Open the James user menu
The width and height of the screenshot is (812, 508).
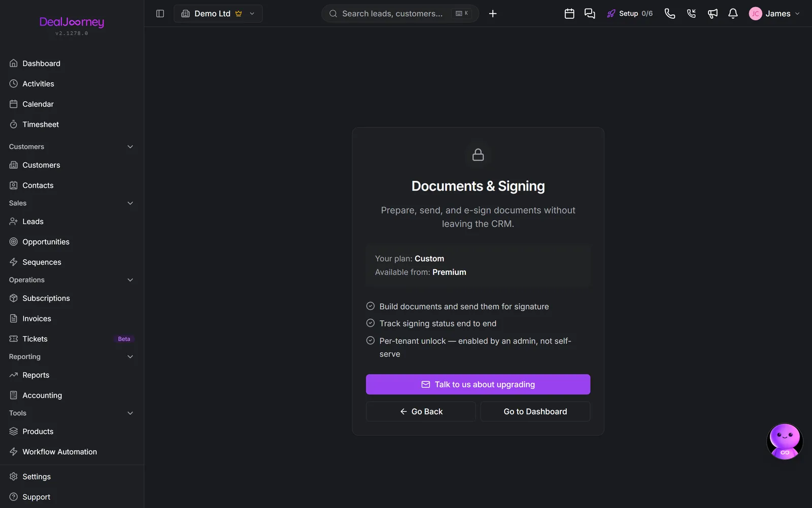(x=774, y=14)
